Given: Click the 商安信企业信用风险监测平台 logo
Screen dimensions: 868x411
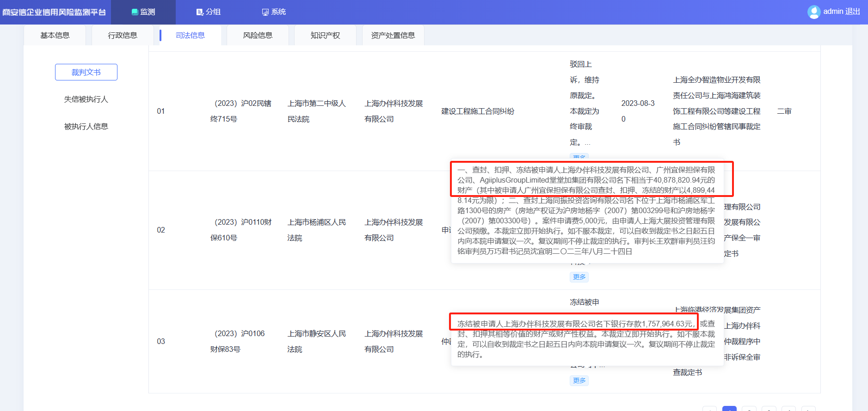Looking at the screenshot, I should tap(54, 12).
